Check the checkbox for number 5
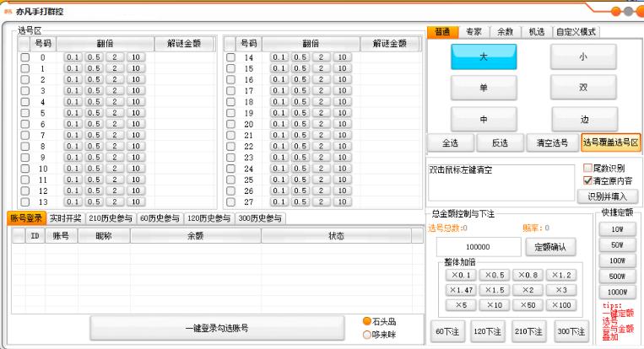This screenshot has width=644, height=349. pos(25,113)
